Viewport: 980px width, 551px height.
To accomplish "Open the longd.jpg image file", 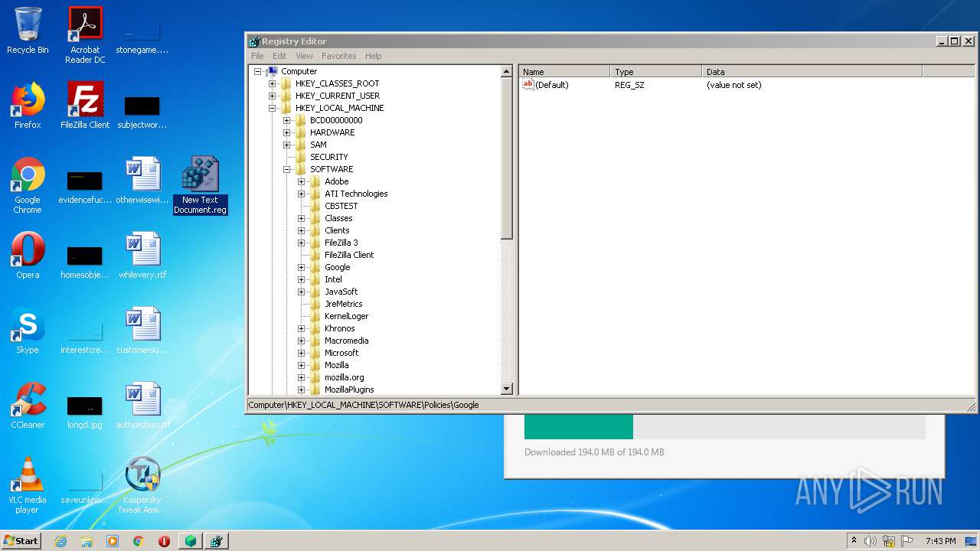I will pyautogui.click(x=85, y=413).
